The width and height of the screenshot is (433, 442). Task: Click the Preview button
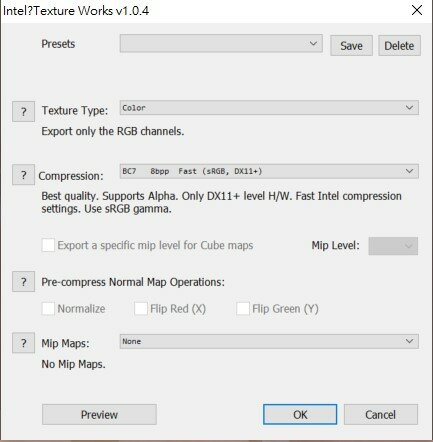click(x=99, y=415)
